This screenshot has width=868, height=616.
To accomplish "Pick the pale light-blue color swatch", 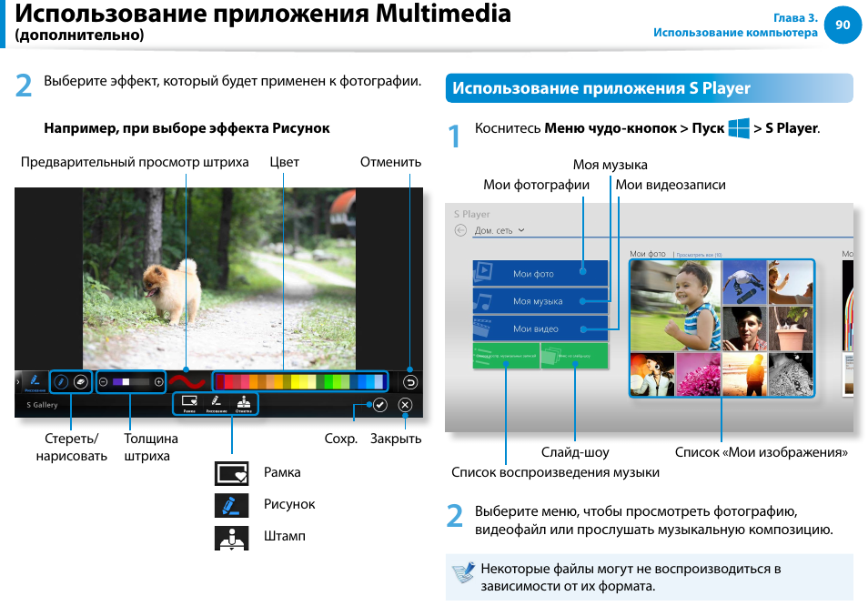I will click(378, 382).
